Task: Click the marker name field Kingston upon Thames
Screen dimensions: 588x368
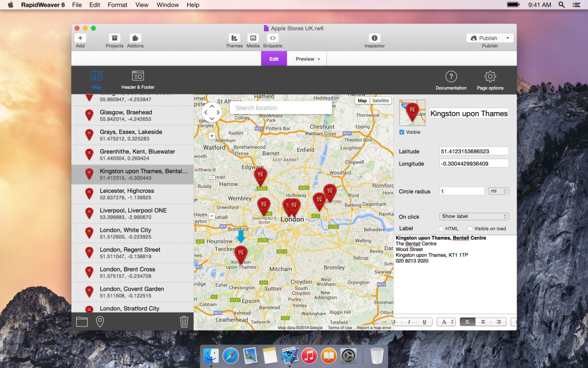Action: point(469,113)
